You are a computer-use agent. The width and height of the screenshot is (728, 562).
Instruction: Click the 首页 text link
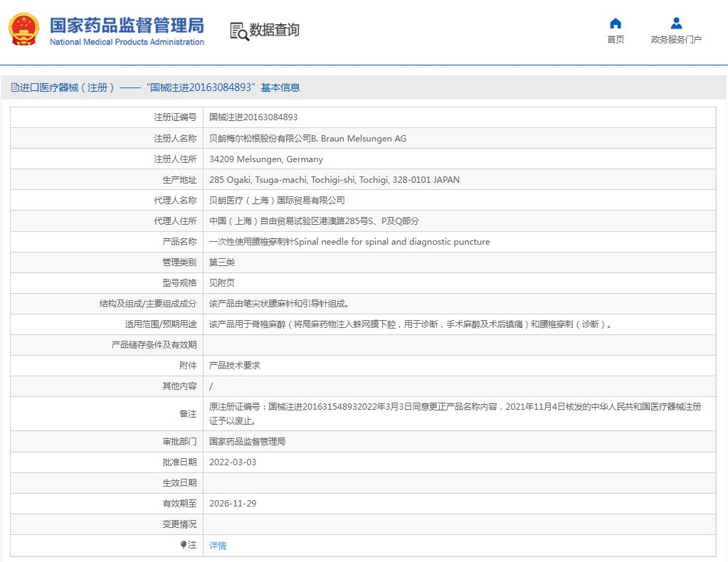[x=616, y=39]
